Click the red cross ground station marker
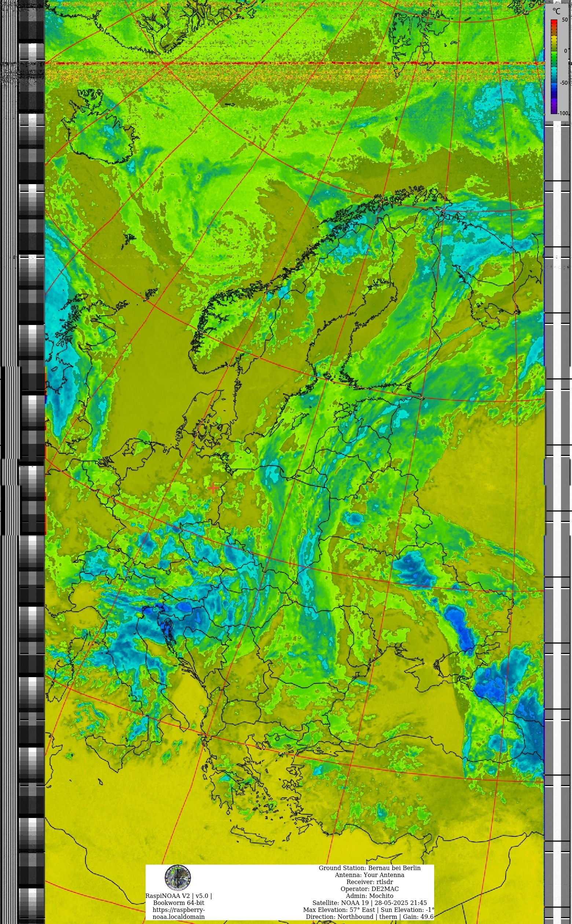The height and width of the screenshot is (924, 572). [x=213, y=488]
